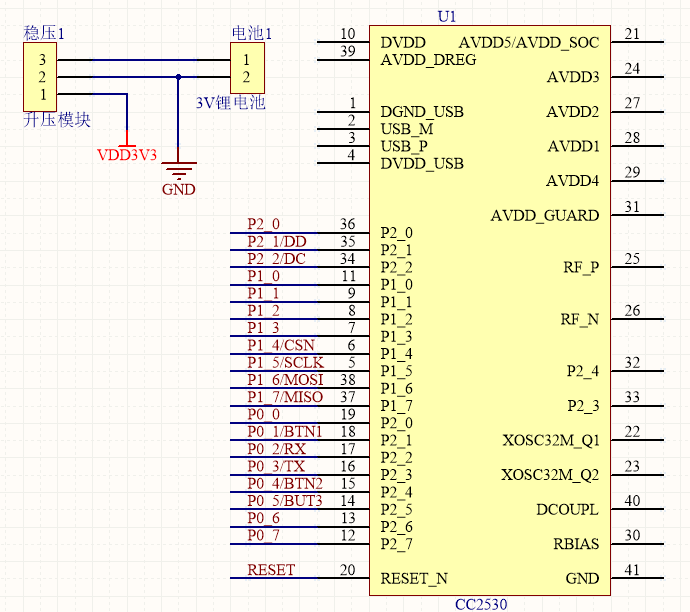Select the P2_2/DC net label
The height and width of the screenshot is (612, 690).
[276, 259]
